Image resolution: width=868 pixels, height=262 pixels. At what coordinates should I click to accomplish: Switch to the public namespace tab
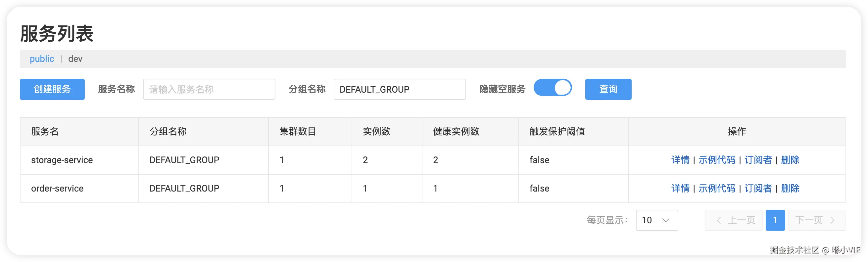click(x=42, y=59)
